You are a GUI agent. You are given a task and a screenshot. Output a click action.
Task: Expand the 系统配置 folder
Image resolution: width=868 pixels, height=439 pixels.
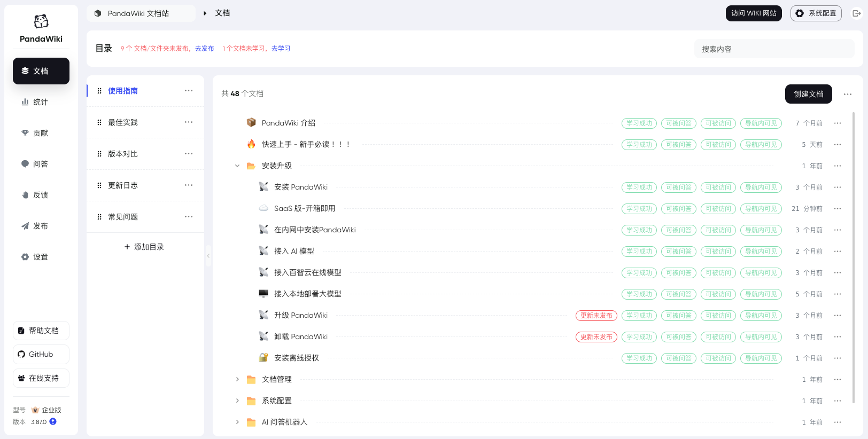pyautogui.click(x=237, y=401)
